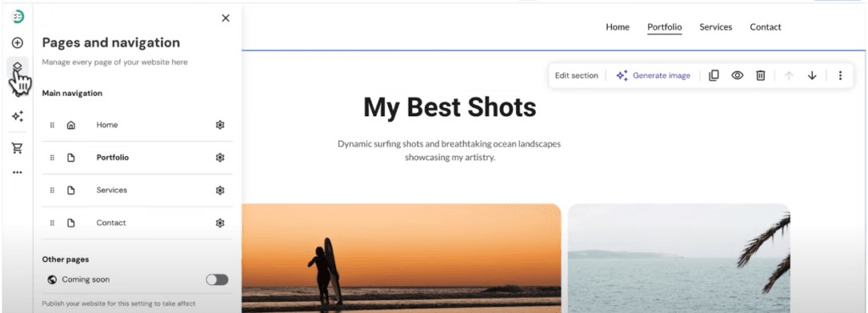Click Generate image in section toolbar
Image resolution: width=868 pixels, height=313 pixels.
(654, 75)
